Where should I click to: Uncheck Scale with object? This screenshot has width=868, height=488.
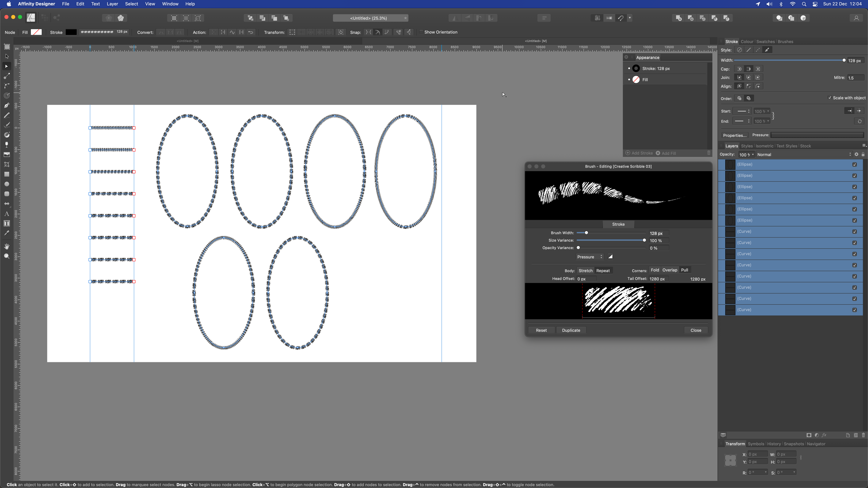click(x=830, y=98)
